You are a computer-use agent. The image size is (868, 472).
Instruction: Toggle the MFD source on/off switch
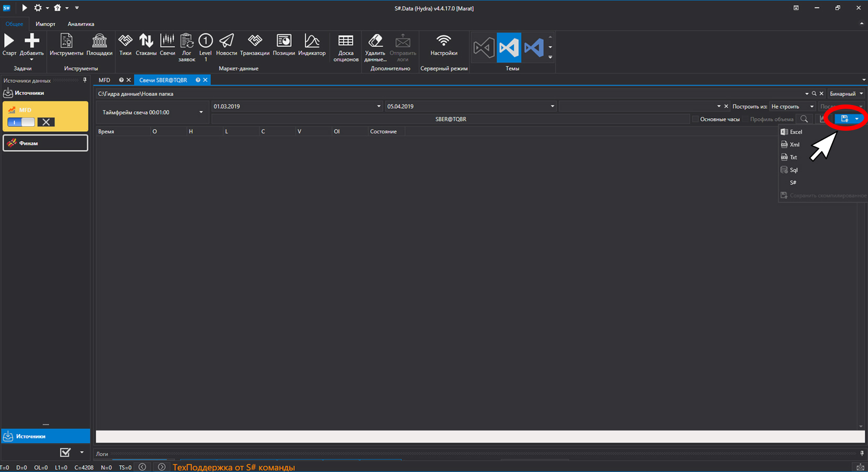coord(21,122)
